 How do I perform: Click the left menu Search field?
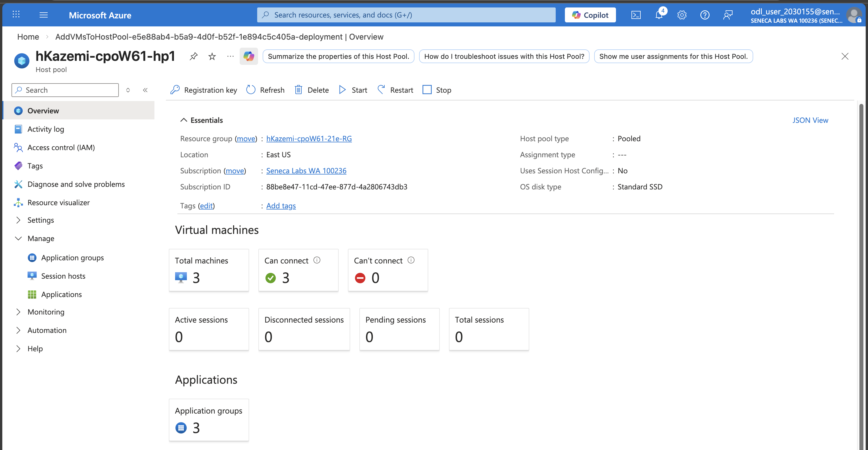pyautogui.click(x=65, y=90)
